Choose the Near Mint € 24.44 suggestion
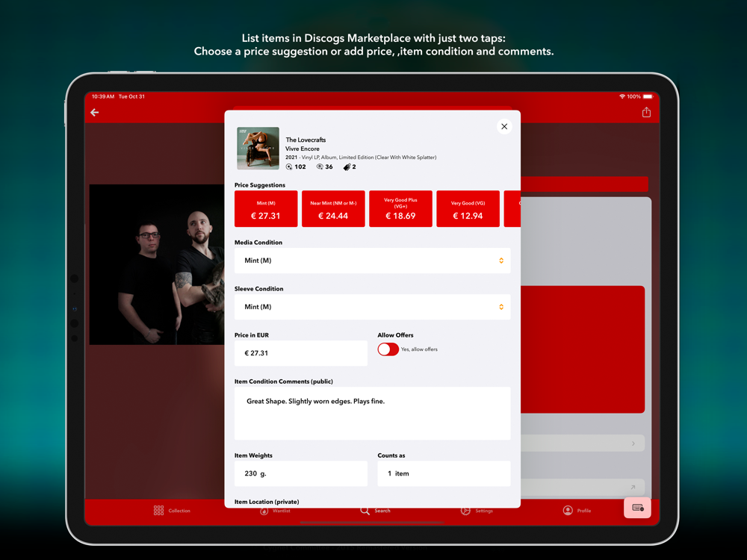747x560 pixels. tap(333, 209)
